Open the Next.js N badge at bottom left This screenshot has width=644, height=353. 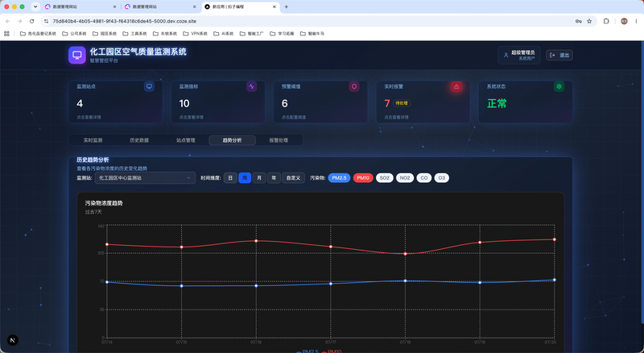click(13, 340)
